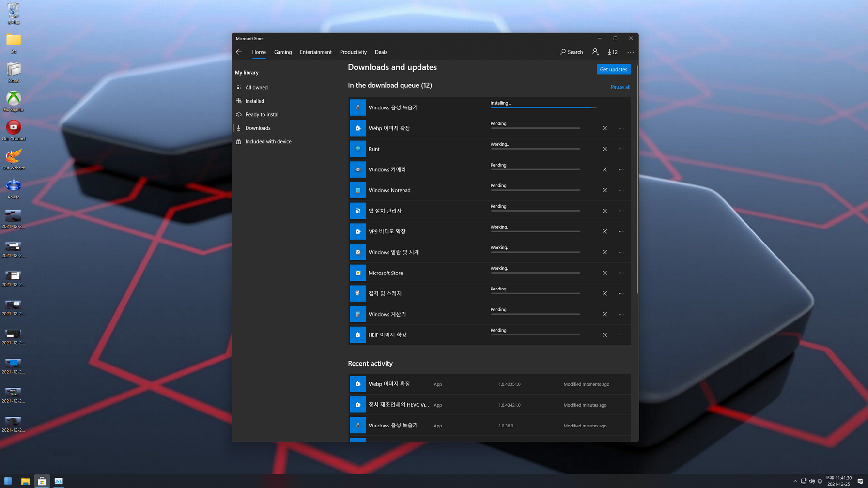The width and height of the screenshot is (868, 488).
Task: Open the notification center icon in the tray
Action: (860, 481)
